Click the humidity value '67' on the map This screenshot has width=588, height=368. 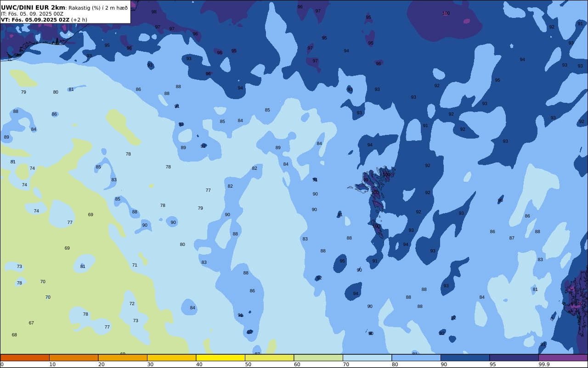pos(31,323)
